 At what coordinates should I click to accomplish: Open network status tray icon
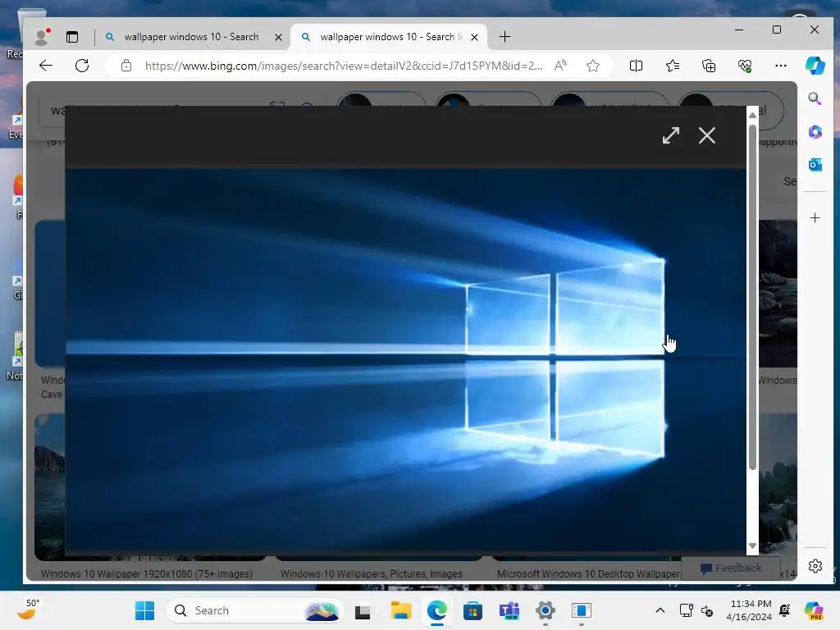(686, 610)
